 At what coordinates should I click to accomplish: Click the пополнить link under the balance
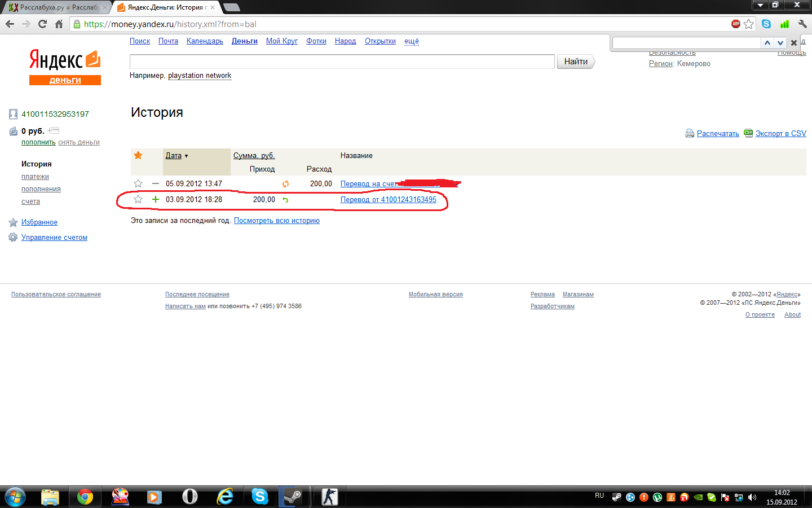click(38, 142)
